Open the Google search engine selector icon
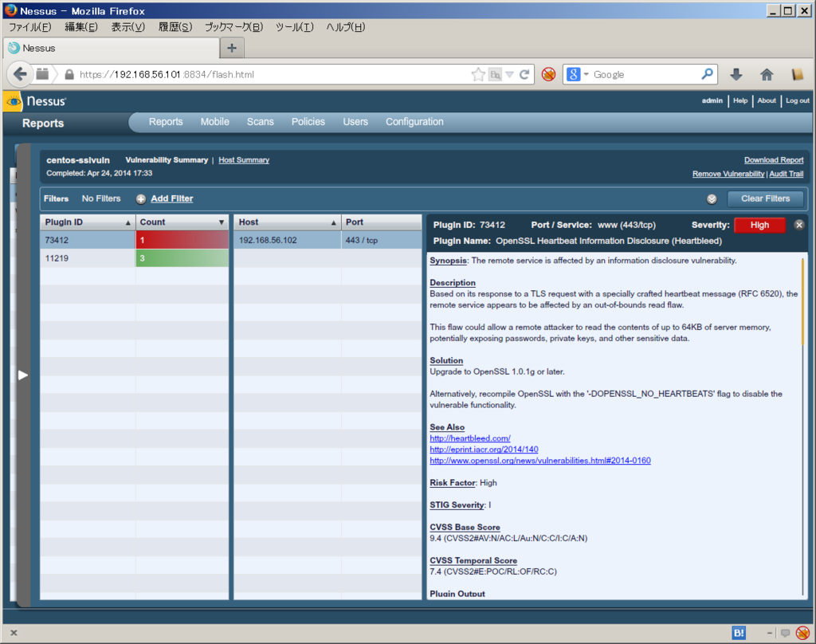The image size is (816, 644). point(573,74)
